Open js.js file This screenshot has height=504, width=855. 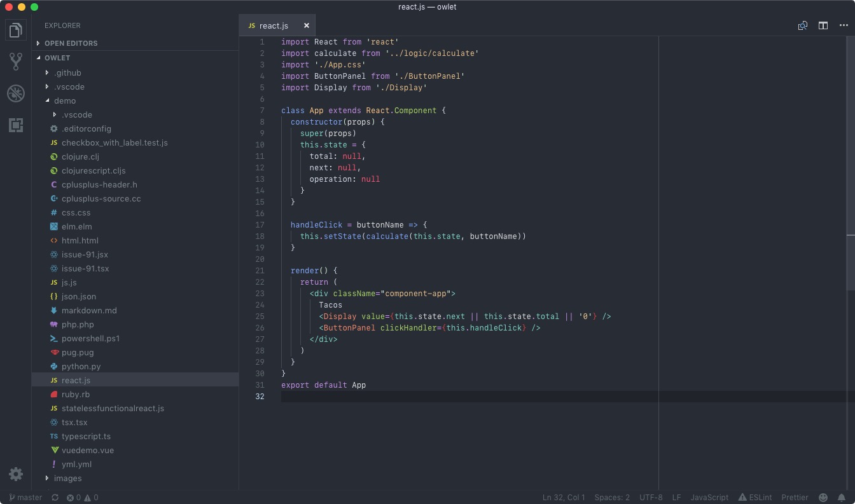[x=135, y=282]
